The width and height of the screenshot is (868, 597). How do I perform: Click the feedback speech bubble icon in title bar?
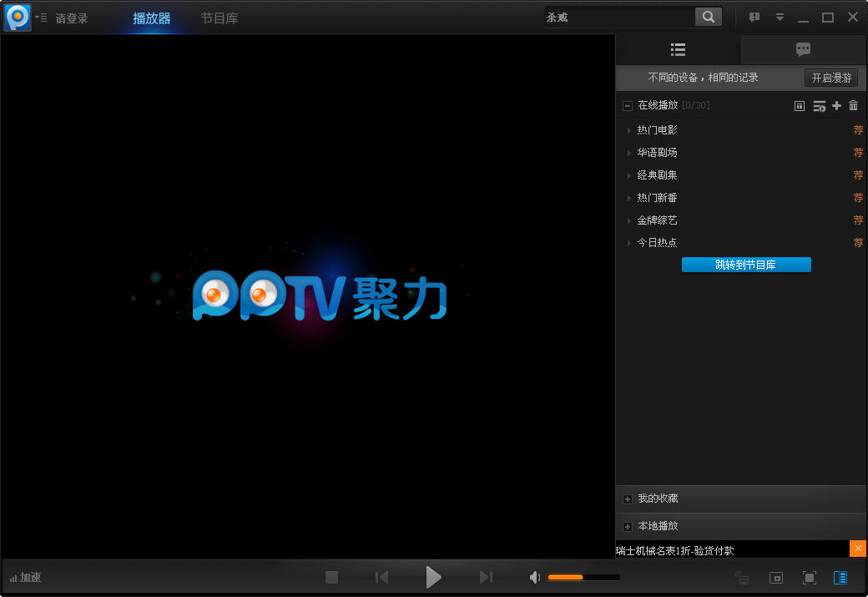click(x=754, y=18)
